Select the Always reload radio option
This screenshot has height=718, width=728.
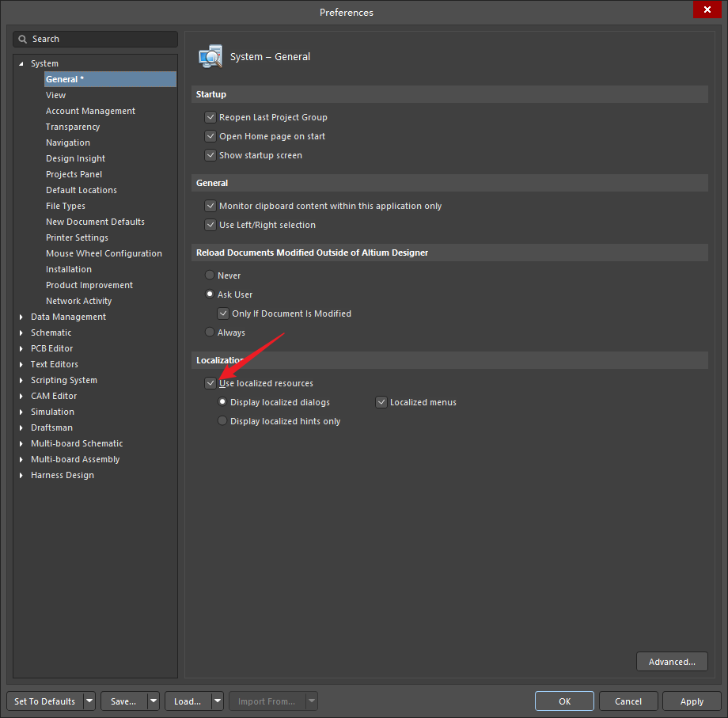coord(210,332)
